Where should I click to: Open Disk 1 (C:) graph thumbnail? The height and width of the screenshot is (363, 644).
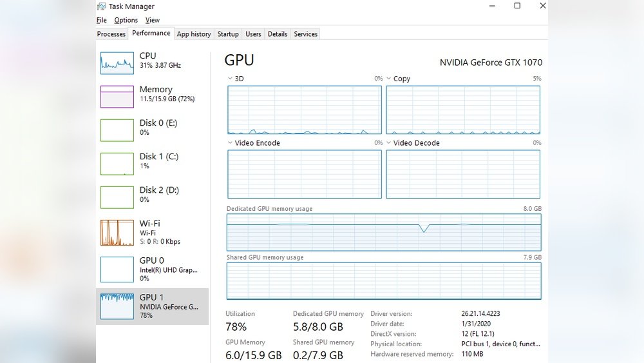[117, 163]
